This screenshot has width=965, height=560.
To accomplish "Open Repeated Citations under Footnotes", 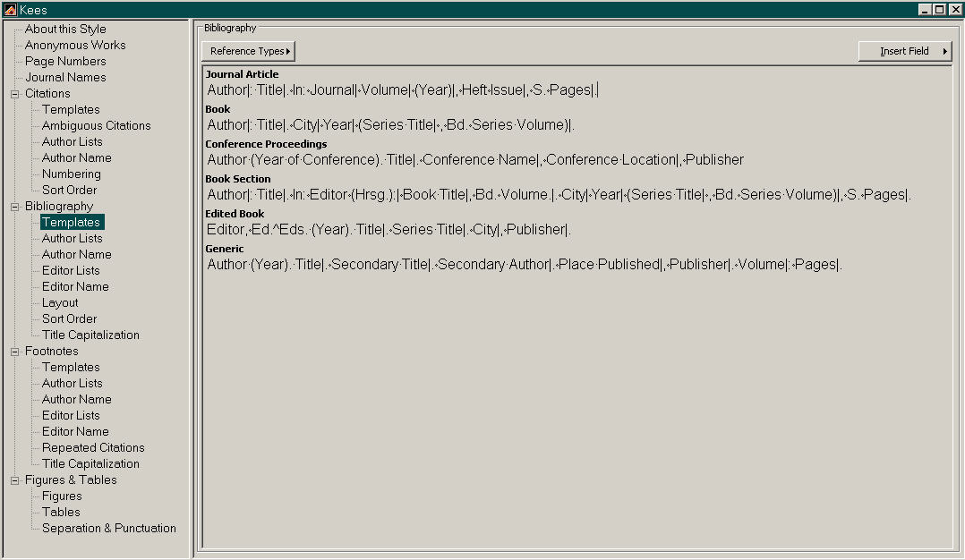I will (92, 447).
